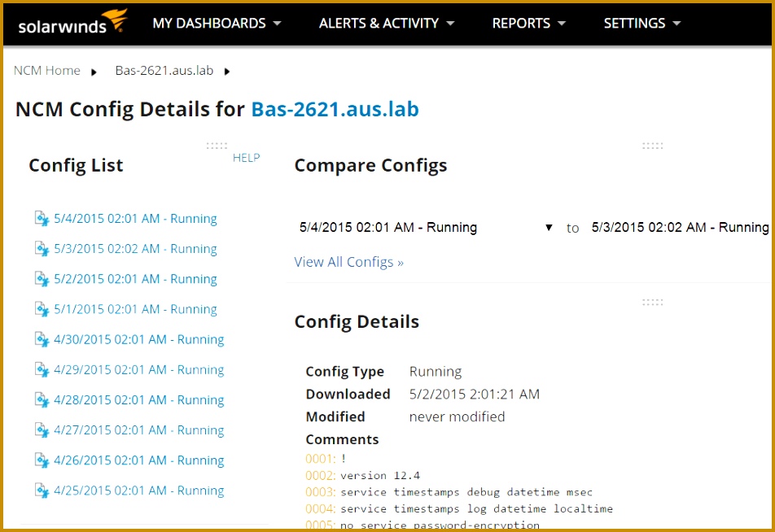Screen dimensions: 775x532
Task: Navigate to NCM Home via breadcrumb
Action: point(46,70)
